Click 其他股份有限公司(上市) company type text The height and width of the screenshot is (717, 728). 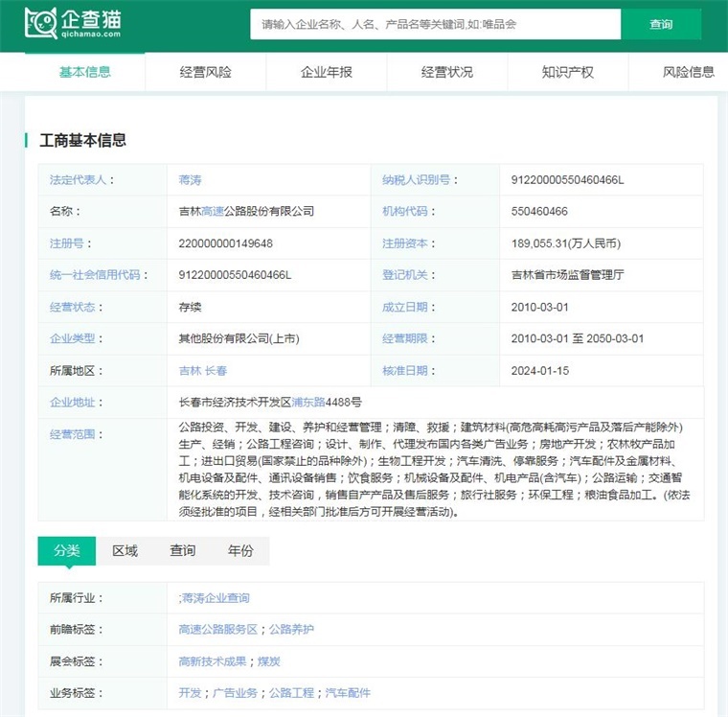tap(239, 338)
